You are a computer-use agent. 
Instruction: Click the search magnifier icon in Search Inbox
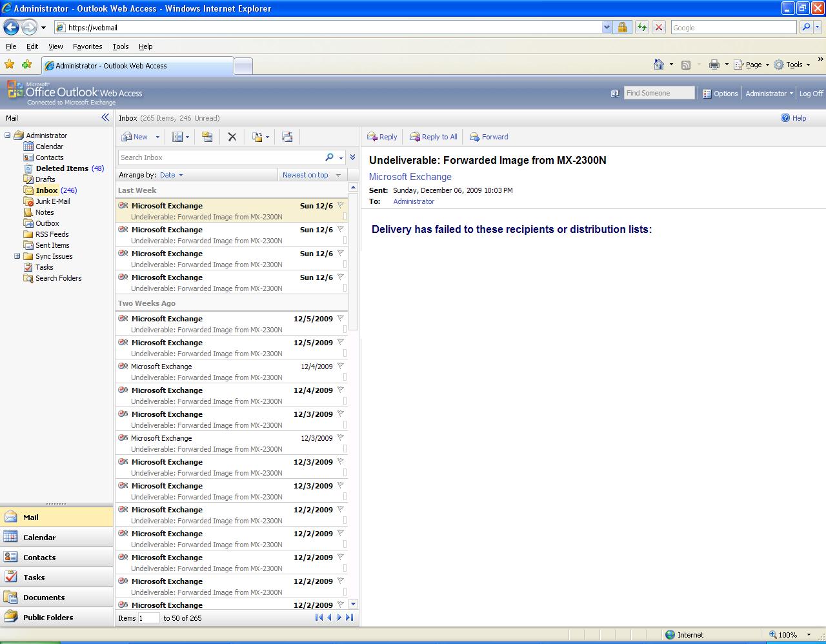pos(330,157)
